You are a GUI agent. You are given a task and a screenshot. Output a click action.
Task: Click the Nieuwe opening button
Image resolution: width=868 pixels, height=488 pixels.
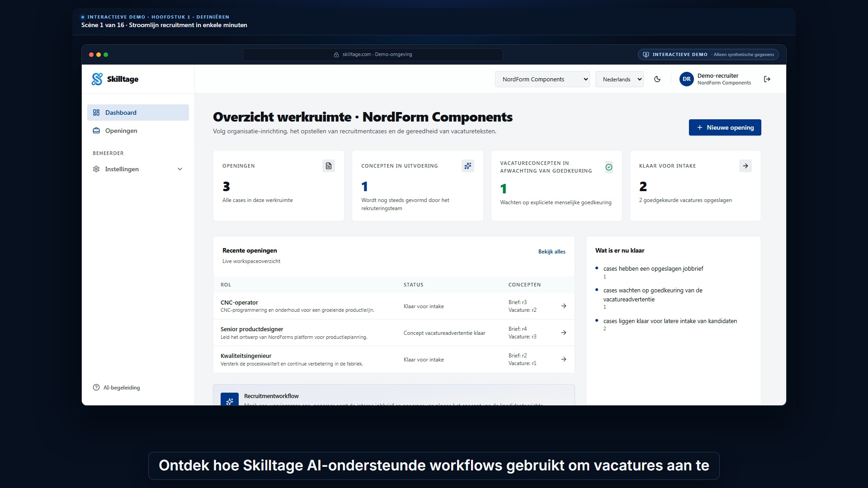725,127
